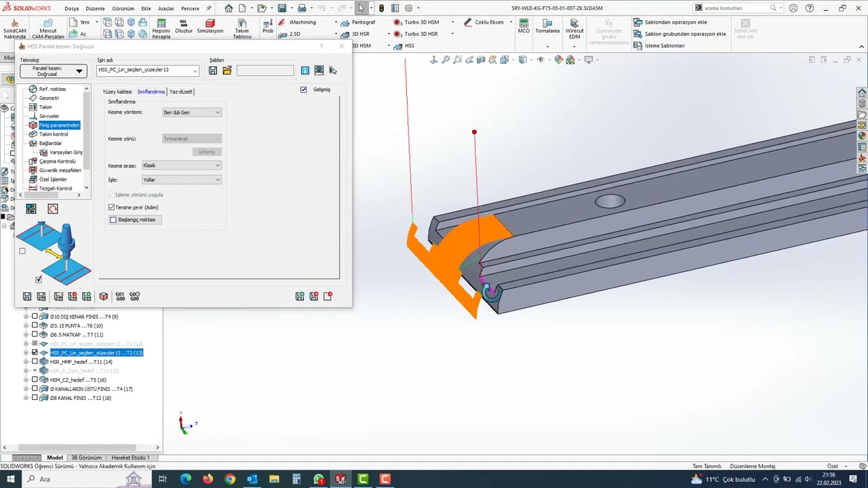Screen dimensions: 868x488
Task: Check the HSR_HMP_hedef operation box
Action: (35, 362)
